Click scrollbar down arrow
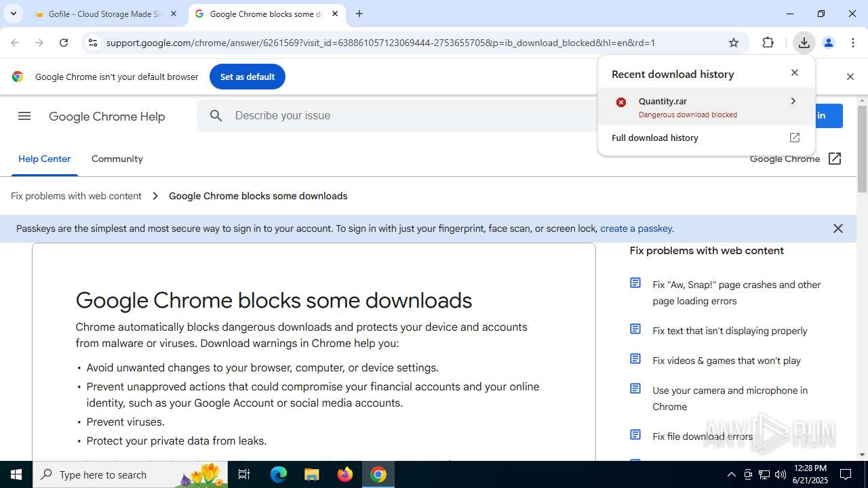 pos(862,455)
